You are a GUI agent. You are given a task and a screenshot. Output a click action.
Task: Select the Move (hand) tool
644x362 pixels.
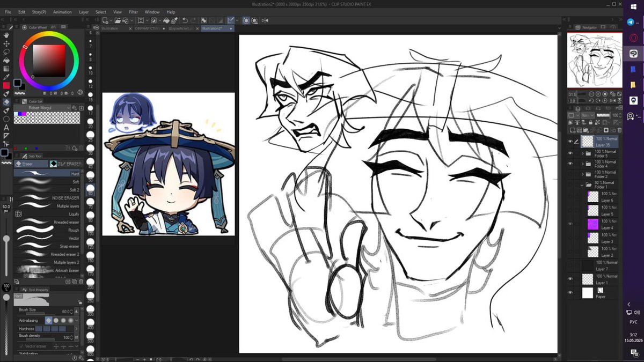click(x=6, y=35)
